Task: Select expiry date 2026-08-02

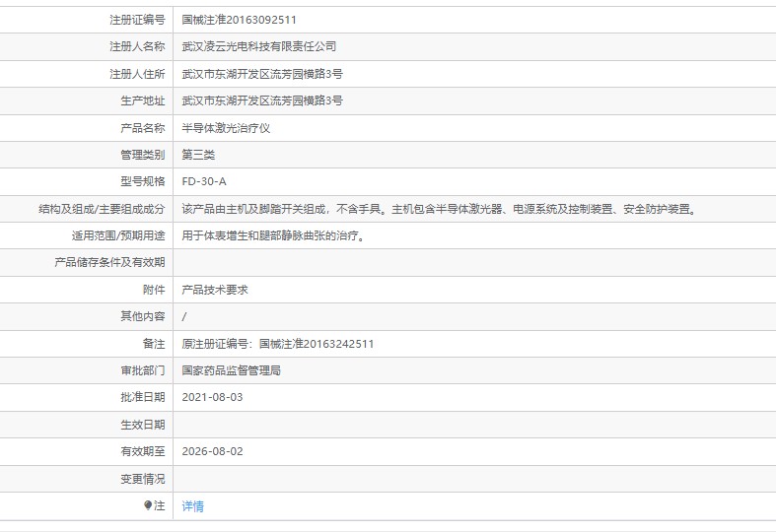Action: pyautogui.click(x=212, y=451)
